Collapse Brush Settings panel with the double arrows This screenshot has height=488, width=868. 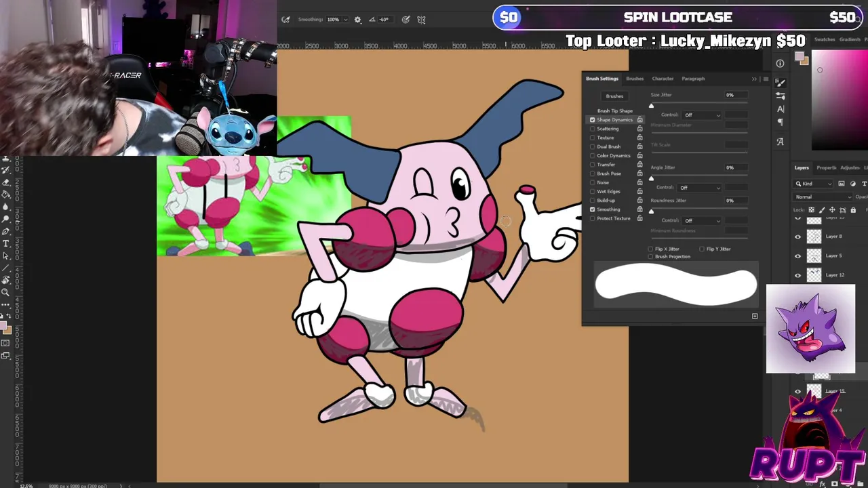754,79
